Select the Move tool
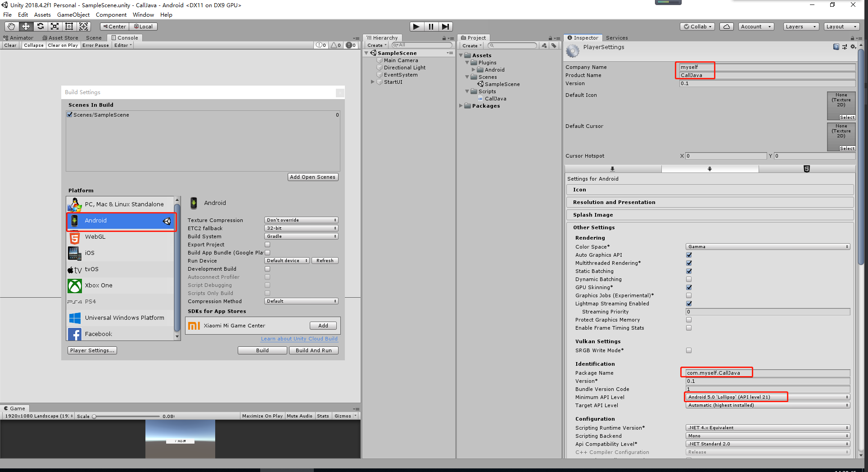The height and width of the screenshot is (472, 868). pos(26,26)
